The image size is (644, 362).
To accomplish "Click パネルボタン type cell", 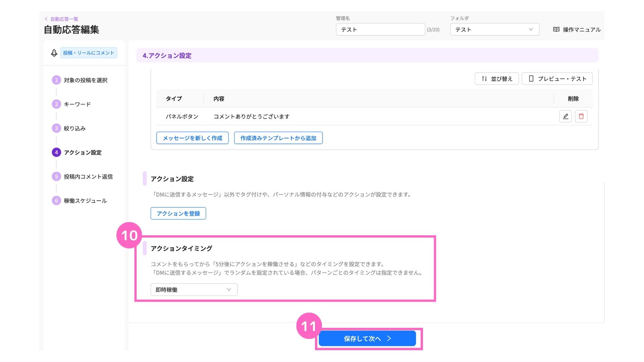I will (182, 117).
